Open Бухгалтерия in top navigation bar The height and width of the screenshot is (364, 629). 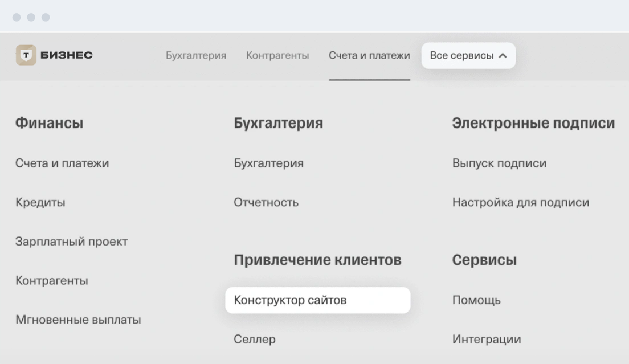tap(196, 56)
